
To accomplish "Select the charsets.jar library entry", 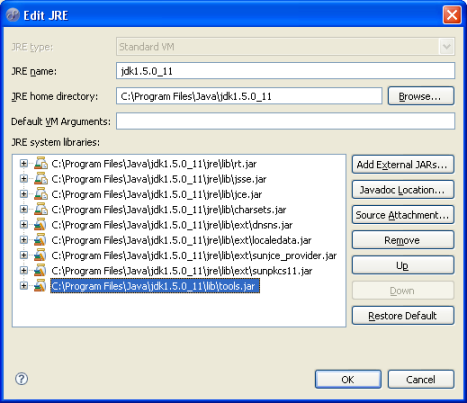I will 169,210.
